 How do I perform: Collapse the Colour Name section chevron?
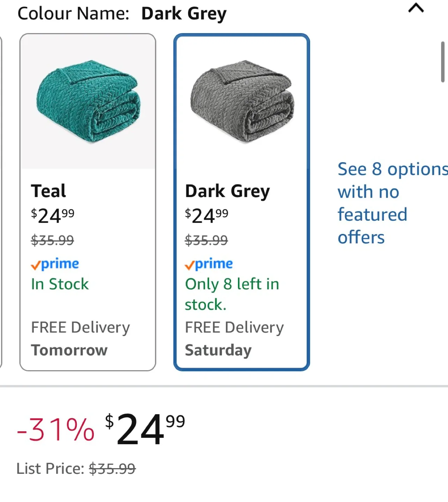tap(416, 8)
